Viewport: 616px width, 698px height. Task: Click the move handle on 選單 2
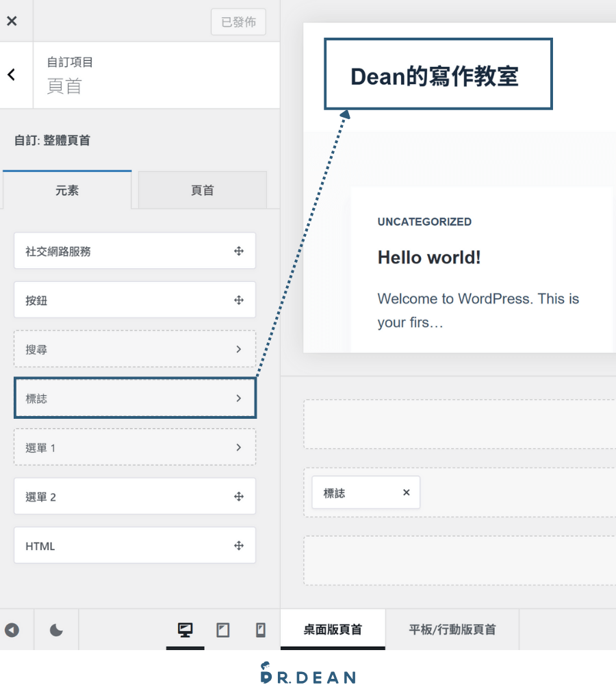[x=239, y=496]
